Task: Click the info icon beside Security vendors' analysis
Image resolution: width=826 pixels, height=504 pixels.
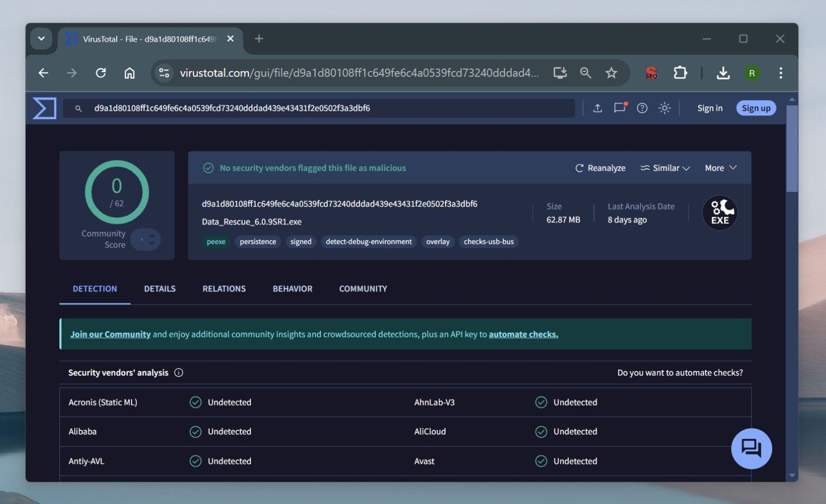Action: (x=179, y=372)
